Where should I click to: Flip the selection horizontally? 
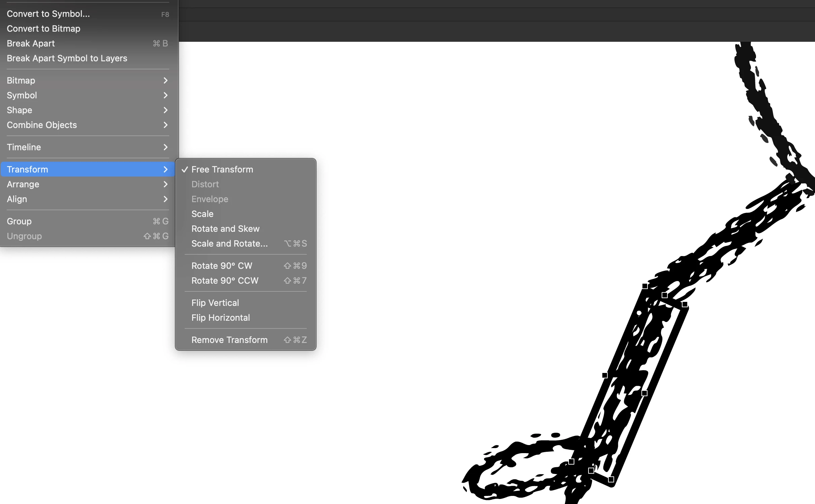click(x=220, y=318)
